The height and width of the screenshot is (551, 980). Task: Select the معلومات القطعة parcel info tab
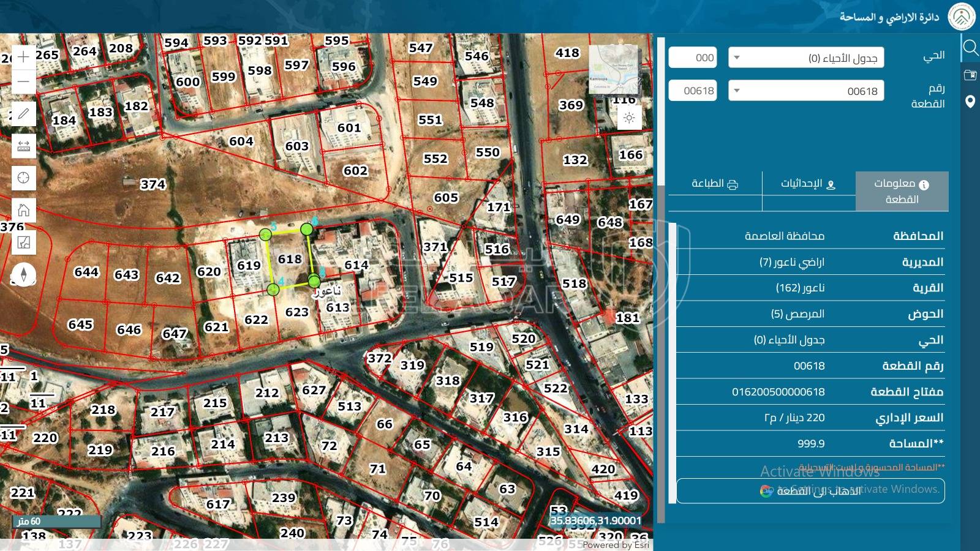click(x=902, y=191)
